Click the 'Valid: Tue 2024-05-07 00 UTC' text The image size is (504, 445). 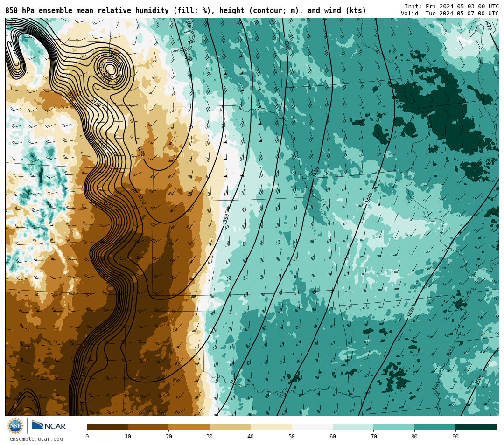(450, 14)
